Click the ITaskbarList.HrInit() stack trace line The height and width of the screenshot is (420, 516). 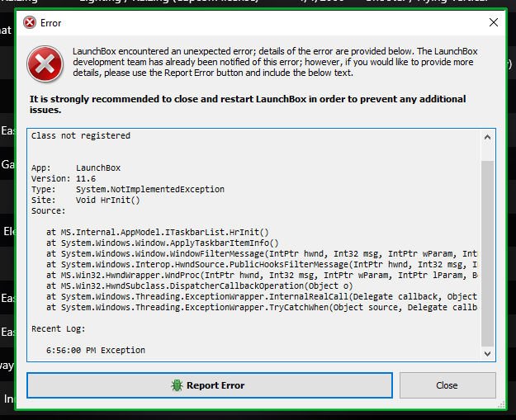tap(158, 232)
